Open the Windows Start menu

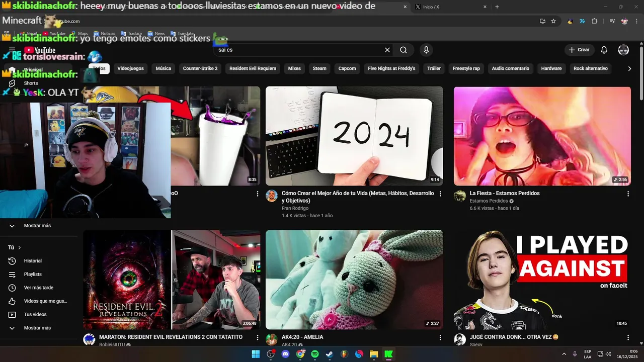point(256,354)
